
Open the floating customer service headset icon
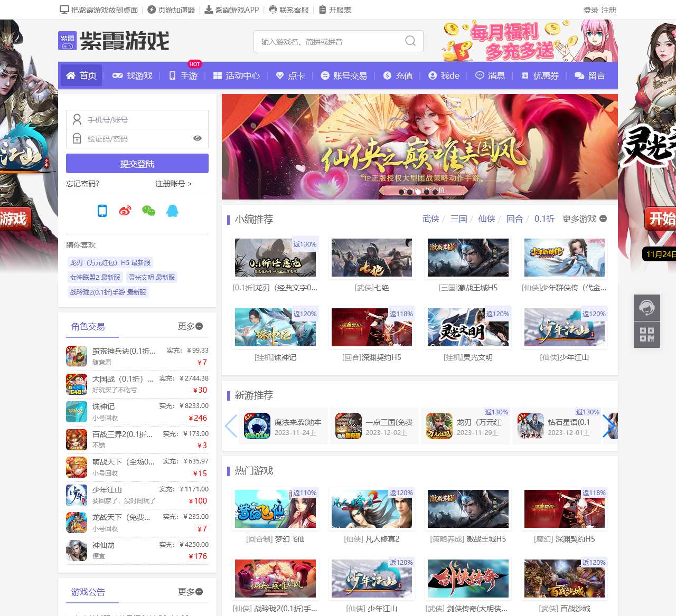(647, 307)
